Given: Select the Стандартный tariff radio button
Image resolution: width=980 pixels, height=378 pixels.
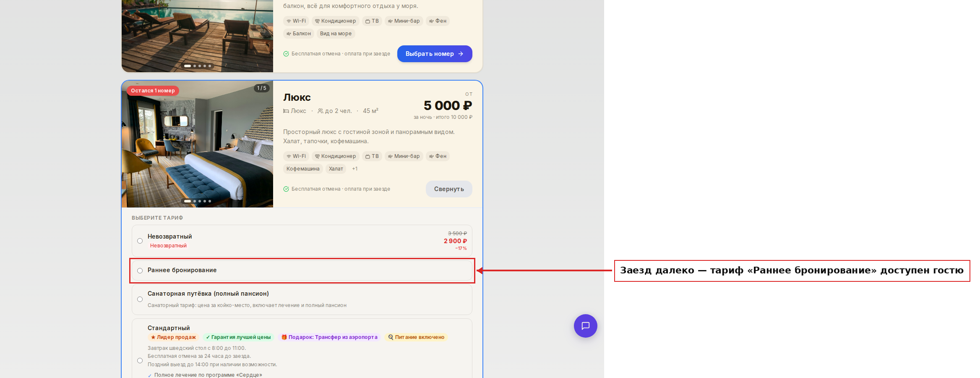Looking at the screenshot, I should (x=140, y=360).
